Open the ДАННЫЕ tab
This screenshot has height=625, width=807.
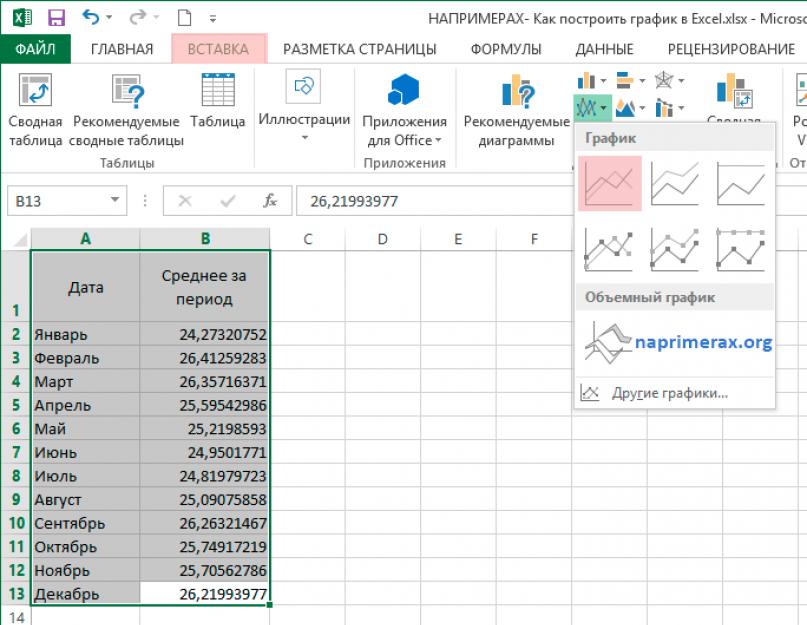(x=604, y=49)
